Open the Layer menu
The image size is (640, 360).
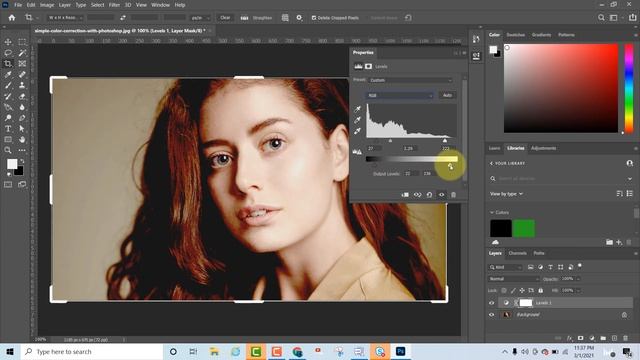pyautogui.click(x=64, y=5)
